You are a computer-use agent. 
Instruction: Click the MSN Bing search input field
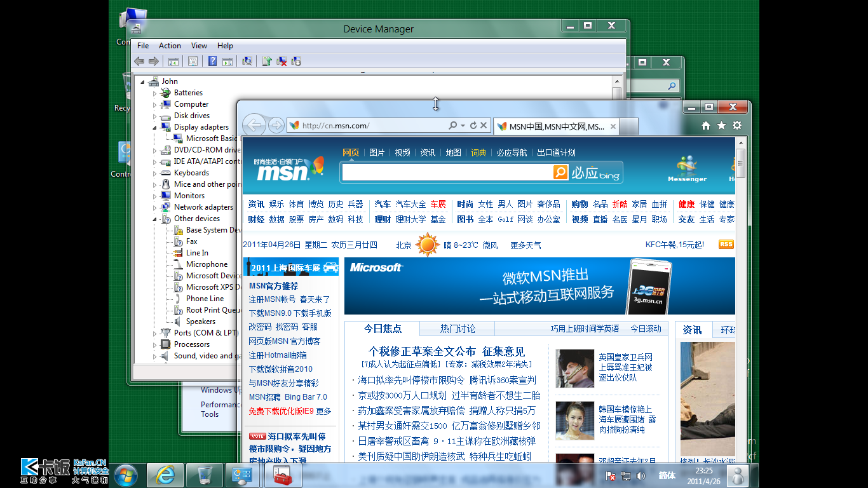447,172
